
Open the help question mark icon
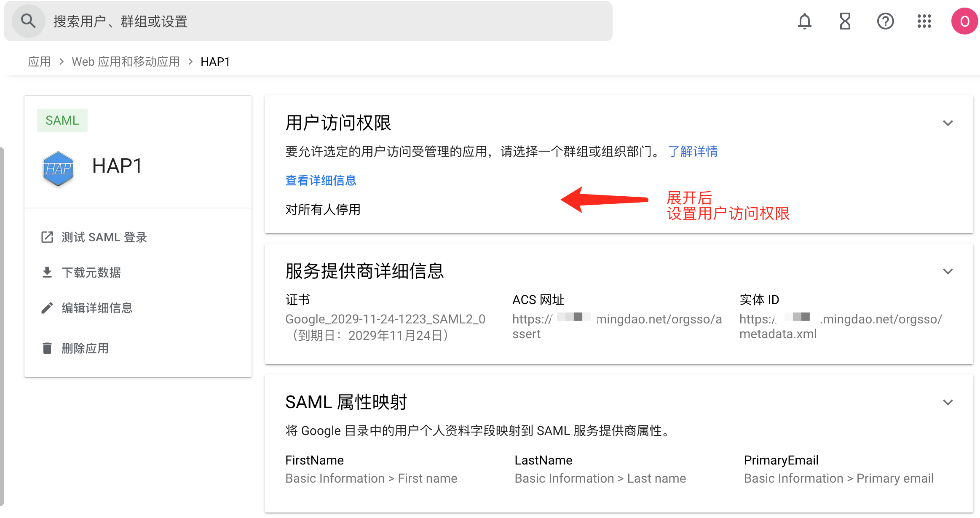point(885,21)
